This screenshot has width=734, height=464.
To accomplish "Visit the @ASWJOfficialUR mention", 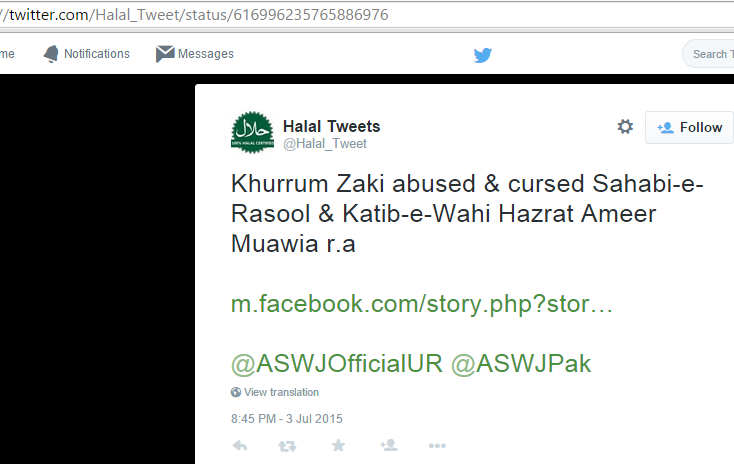I will 337,364.
